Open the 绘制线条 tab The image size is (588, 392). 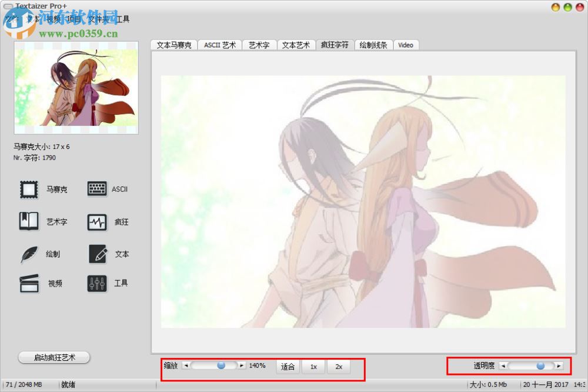pos(373,45)
